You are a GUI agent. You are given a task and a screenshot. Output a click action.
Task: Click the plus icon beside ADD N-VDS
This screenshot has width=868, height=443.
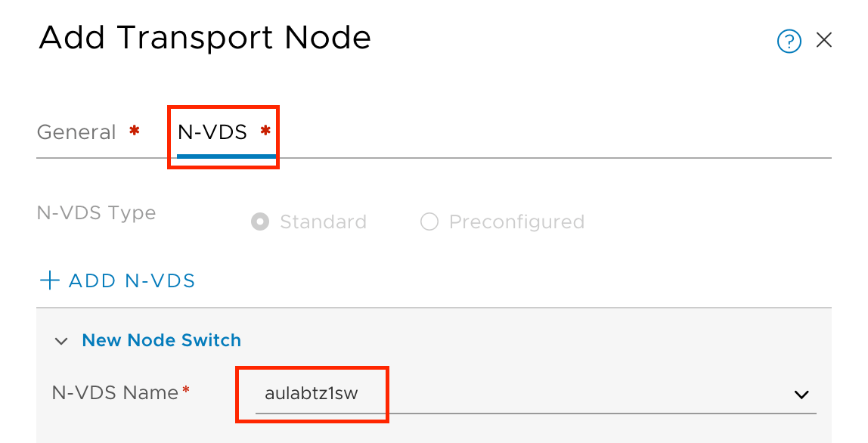[50, 281]
